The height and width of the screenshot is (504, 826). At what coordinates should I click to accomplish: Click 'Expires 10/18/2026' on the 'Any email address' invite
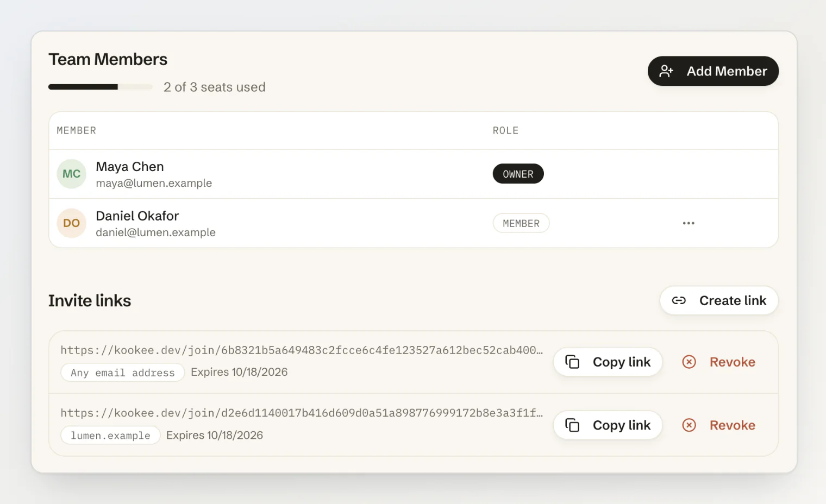(239, 372)
